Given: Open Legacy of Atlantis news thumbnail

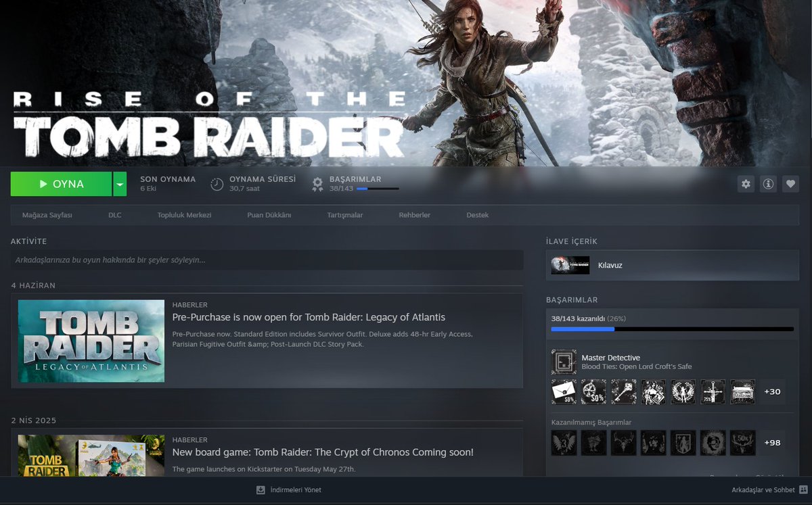Looking at the screenshot, I should (x=91, y=341).
